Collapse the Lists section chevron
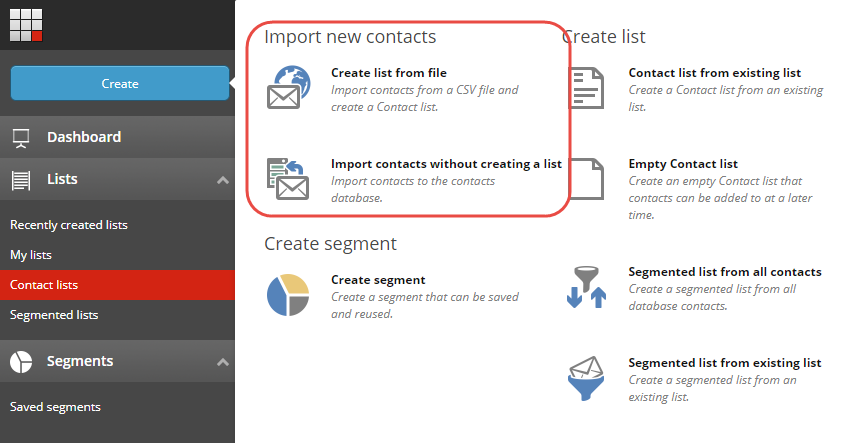Image resolution: width=847 pixels, height=443 pixels. pos(223,180)
